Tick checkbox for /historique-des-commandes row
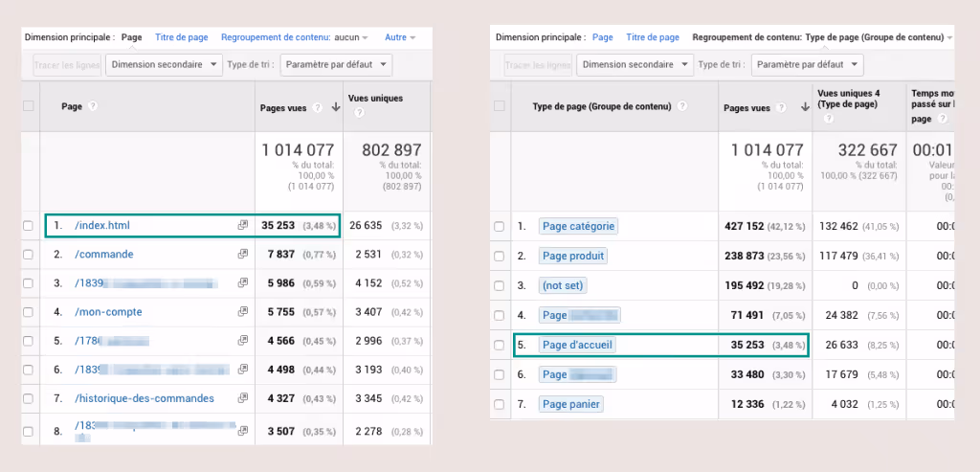This screenshot has height=472, width=980. point(28,398)
